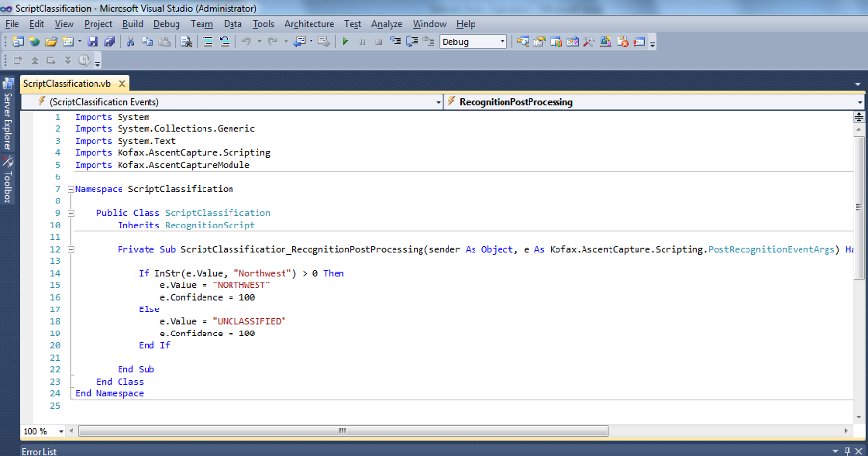868x456 pixels.
Task: Click the Add New Item toolbar icon
Action: coord(68,42)
